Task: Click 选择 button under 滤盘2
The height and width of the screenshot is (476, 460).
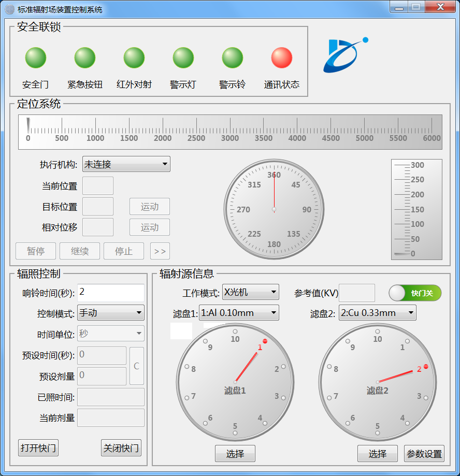Action: [x=378, y=454]
